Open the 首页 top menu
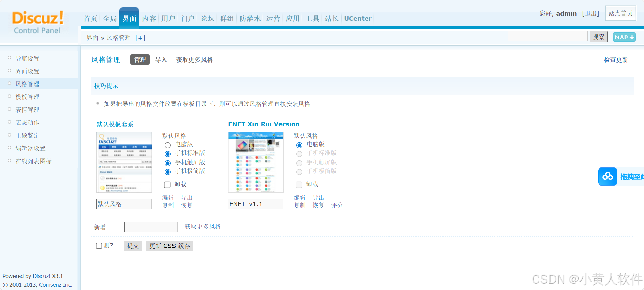This screenshot has width=644, height=290. click(x=90, y=18)
